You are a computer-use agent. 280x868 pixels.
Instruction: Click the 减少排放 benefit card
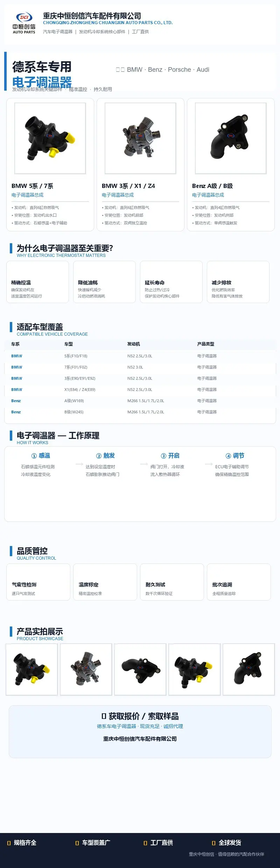pyautogui.click(x=238, y=282)
